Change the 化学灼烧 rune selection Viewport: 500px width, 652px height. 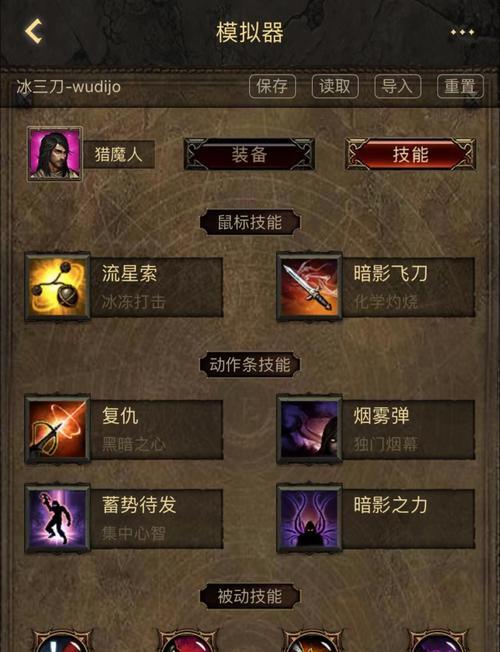386,302
